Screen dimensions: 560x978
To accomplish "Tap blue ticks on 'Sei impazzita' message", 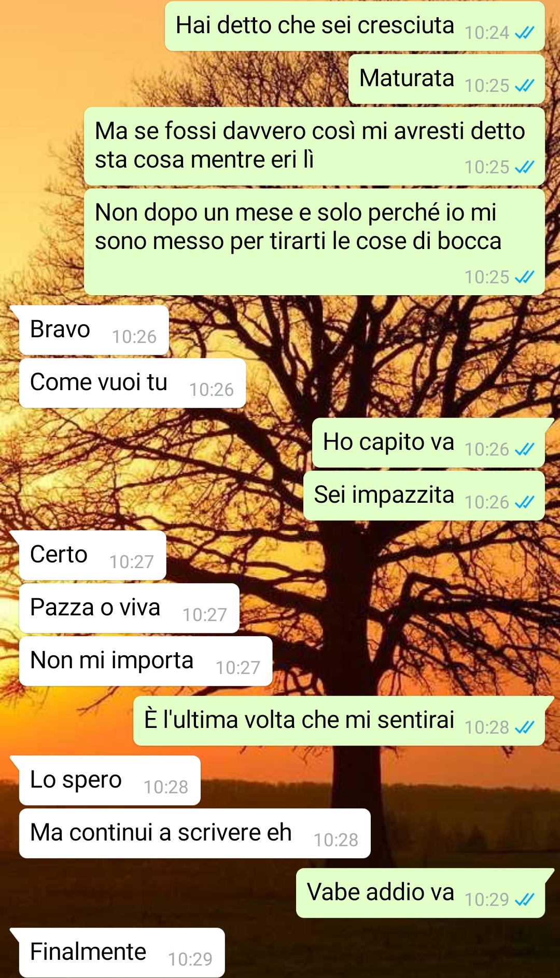I will (x=524, y=502).
